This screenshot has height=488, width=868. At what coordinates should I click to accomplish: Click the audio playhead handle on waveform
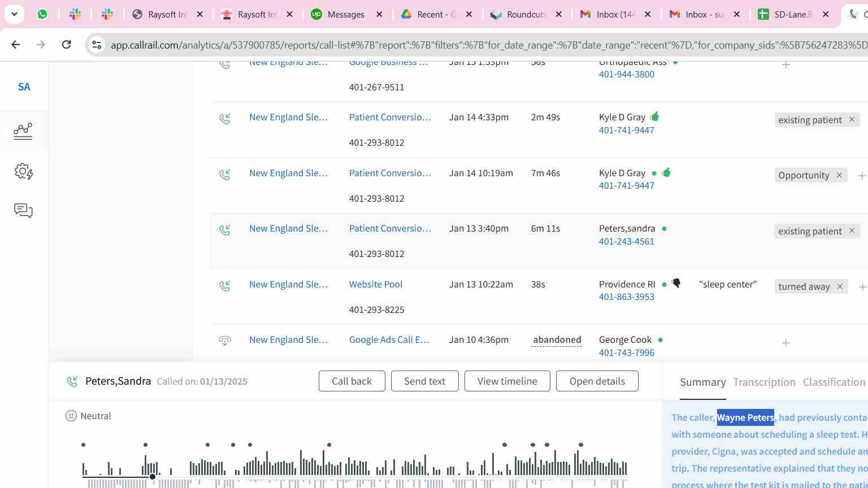pyautogui.click(x=153, y=477)
